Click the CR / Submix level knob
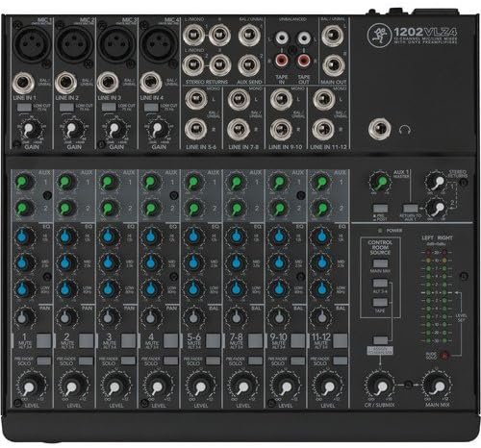481x448 pixels. [380, 386]
